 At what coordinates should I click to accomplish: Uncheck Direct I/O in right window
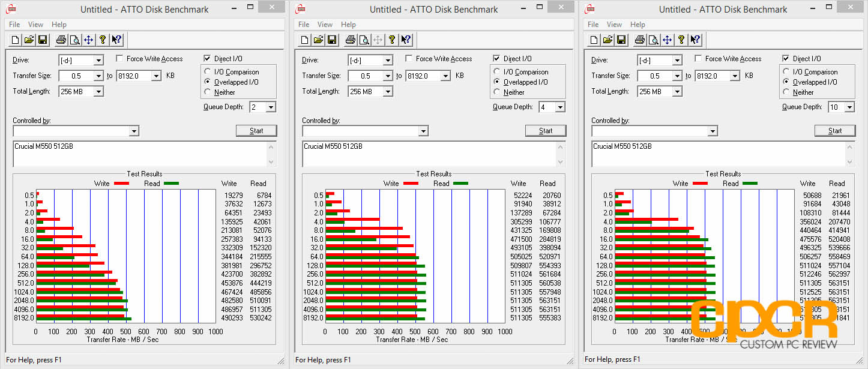point(786,59)
